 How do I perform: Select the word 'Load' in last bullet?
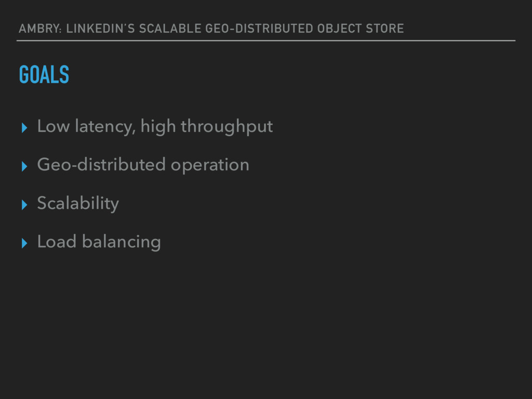57,242
